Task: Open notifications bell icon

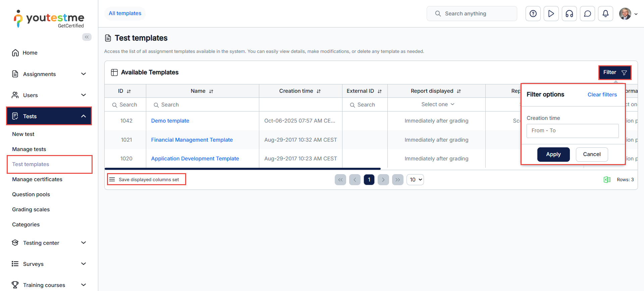Action: [x=605, y=14]
